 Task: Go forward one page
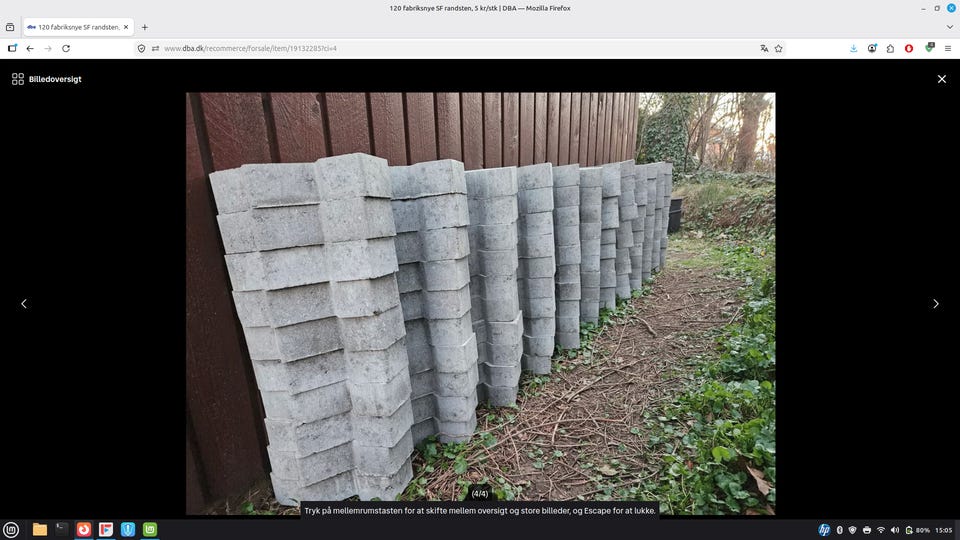(48, 48)
